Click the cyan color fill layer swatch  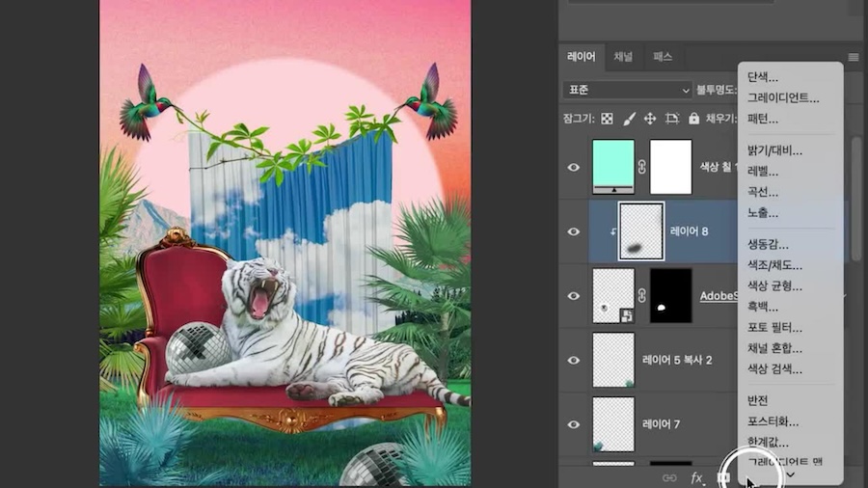tap(613, 167)
